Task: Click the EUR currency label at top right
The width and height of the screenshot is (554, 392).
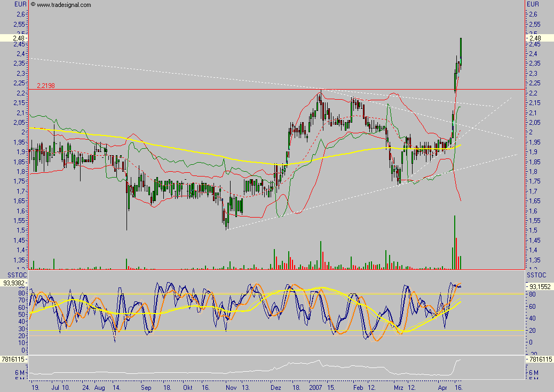Action: [x=533, y=4]
